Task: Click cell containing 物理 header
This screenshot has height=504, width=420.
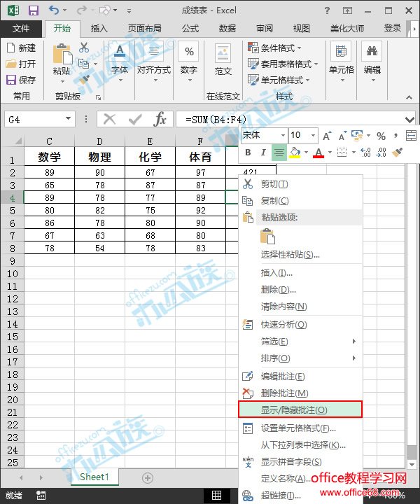Action: tap(99, 157)
